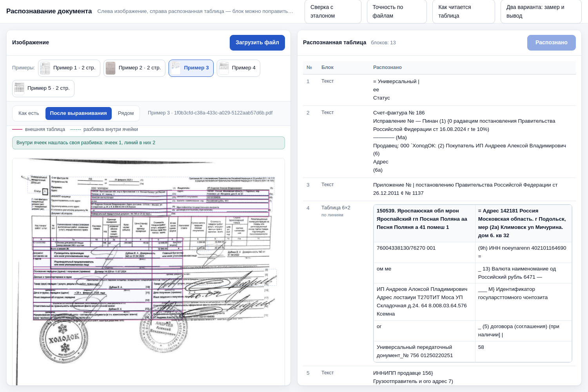
Task: Select example Пример 5 · 2 стр.
Action: tap(43, 89)
